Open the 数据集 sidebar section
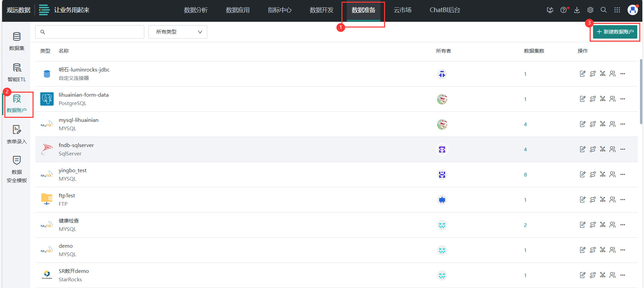This screenshot has height=288, width=644. [16, 41]
